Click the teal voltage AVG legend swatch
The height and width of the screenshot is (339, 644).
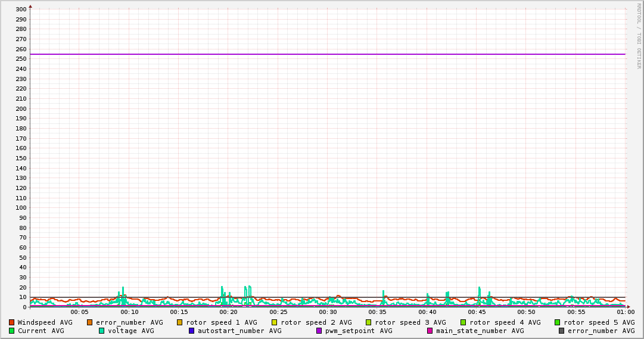coord(101,331)
